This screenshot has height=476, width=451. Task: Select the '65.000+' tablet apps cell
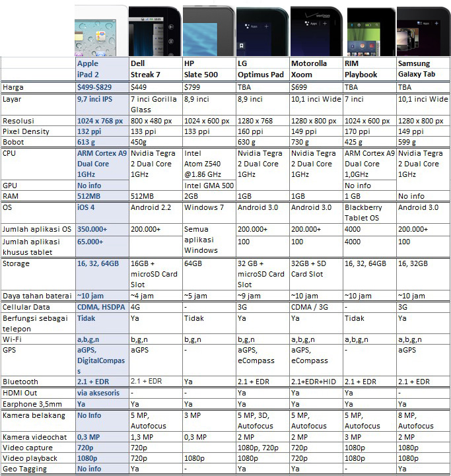point(102,246)
